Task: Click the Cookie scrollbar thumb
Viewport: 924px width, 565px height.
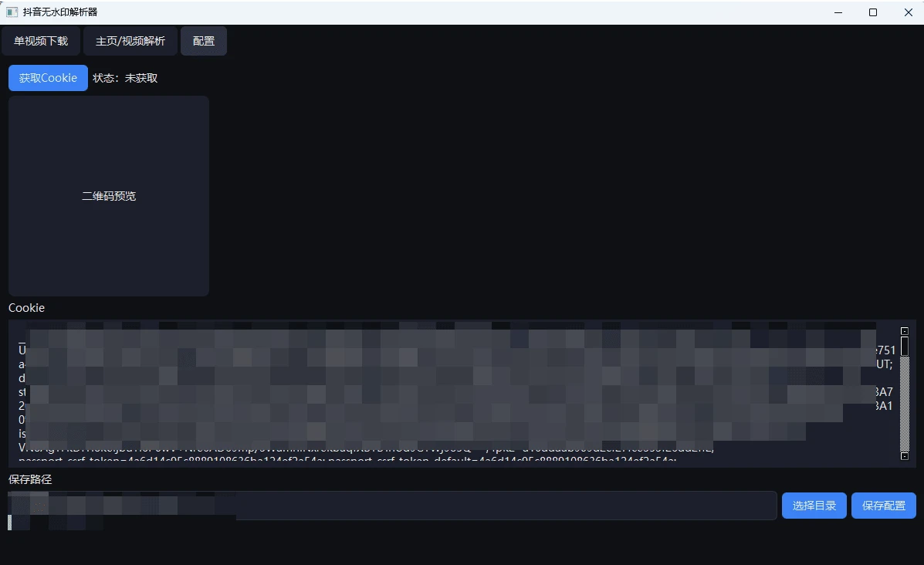Action: (x=904, y=345)
